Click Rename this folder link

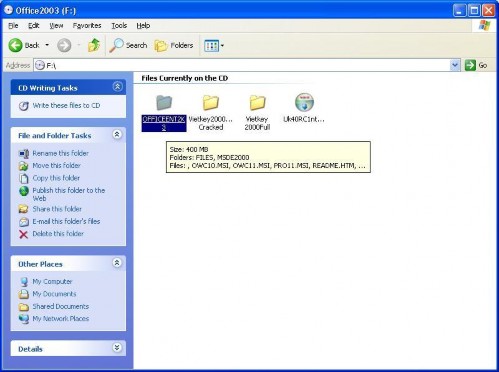[60, 153]
